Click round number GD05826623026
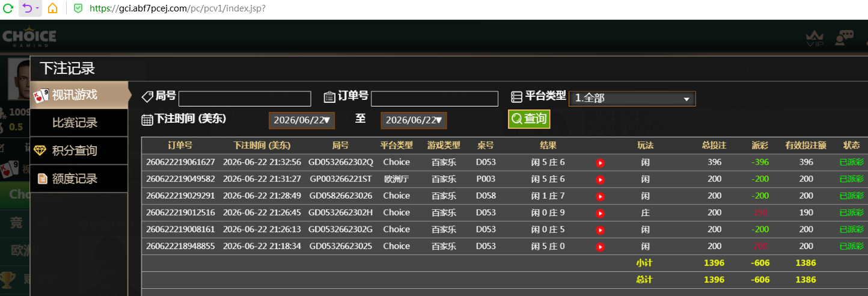 point(341,196)
